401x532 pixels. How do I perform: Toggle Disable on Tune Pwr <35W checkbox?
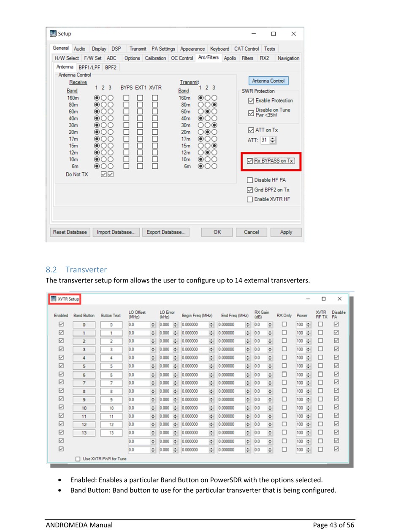[251, 113]
